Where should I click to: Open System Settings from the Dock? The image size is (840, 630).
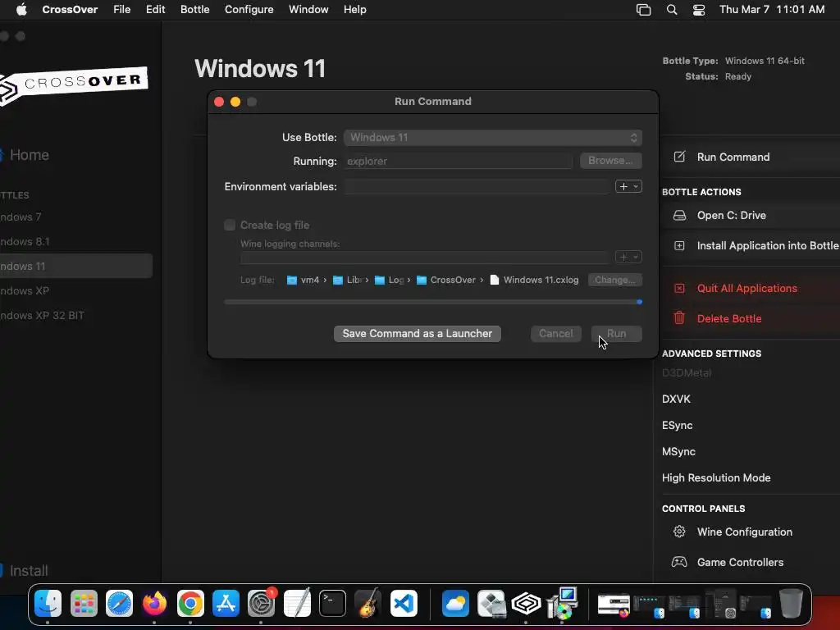pos(261,604)
